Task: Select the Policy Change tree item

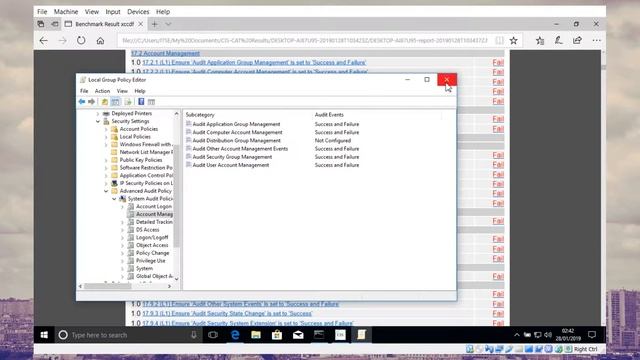Action: coord(152,253)
